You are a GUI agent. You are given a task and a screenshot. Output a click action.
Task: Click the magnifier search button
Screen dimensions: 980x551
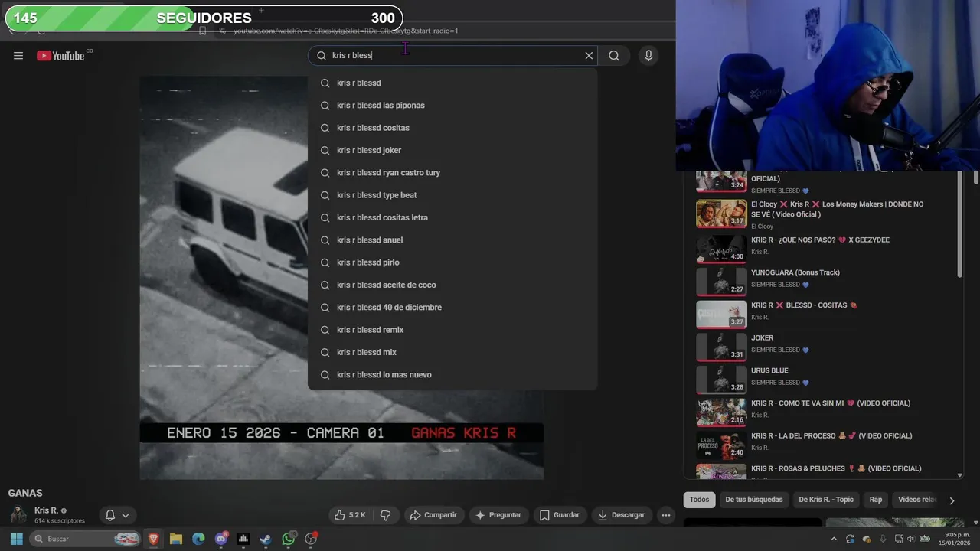tap(614, 55)
